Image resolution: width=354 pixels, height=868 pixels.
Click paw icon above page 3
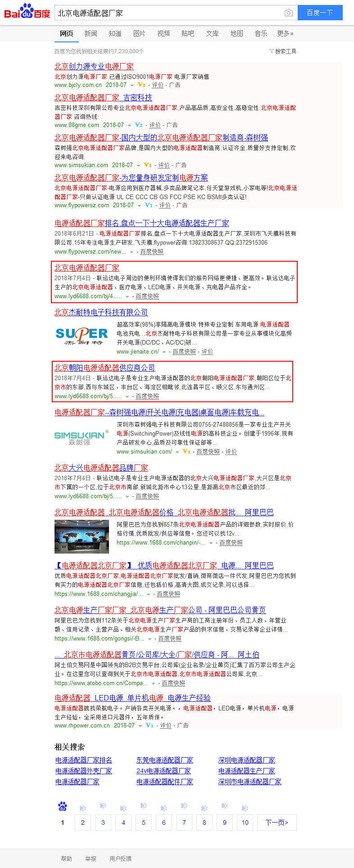(103, 806)
